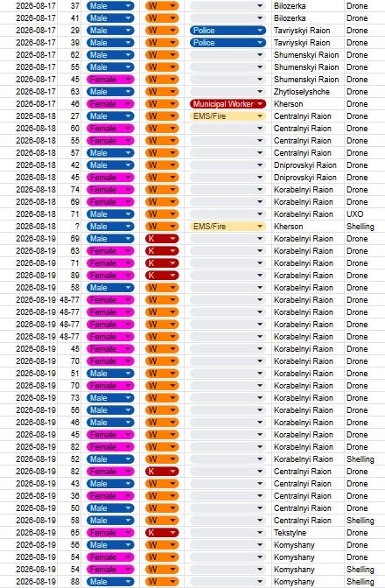The width and height of the screenshot is (385, 588).
Task: Open the empty role dropdown in Zhytloselyshche row
Action: 227,92
